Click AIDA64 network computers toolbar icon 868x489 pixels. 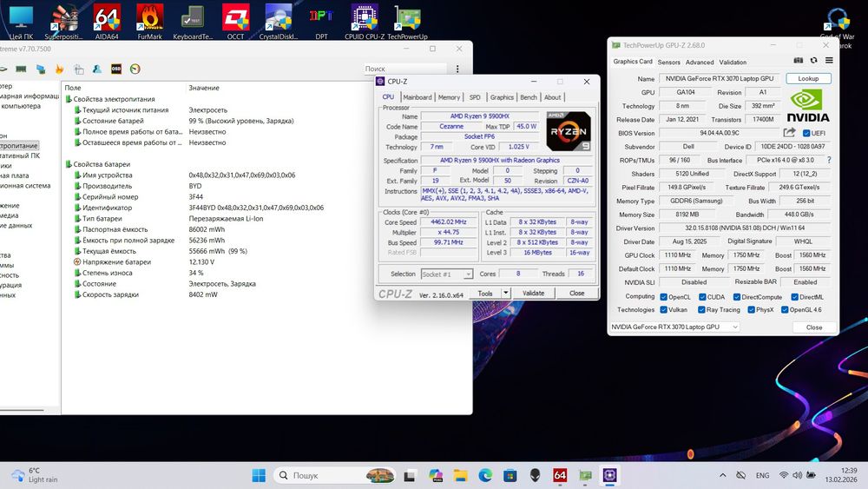pyautogui.click(x=41, y=69)
